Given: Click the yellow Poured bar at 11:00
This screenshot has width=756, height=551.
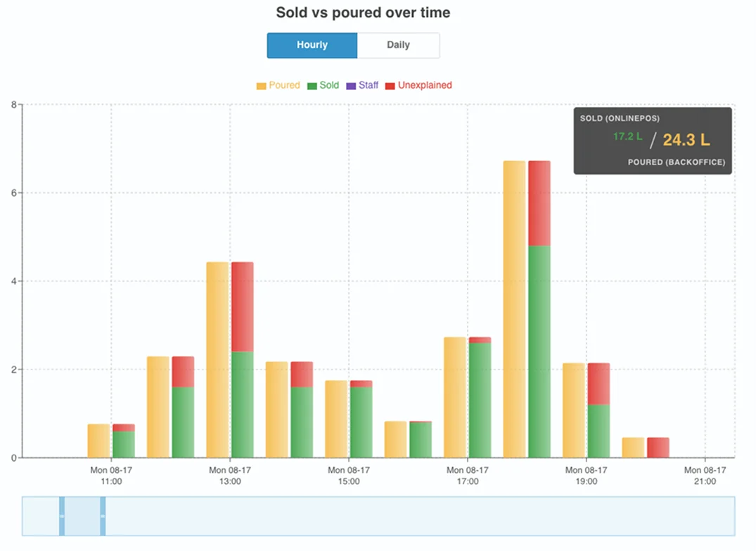Looking at the screenshot, I should click(99, 441).
